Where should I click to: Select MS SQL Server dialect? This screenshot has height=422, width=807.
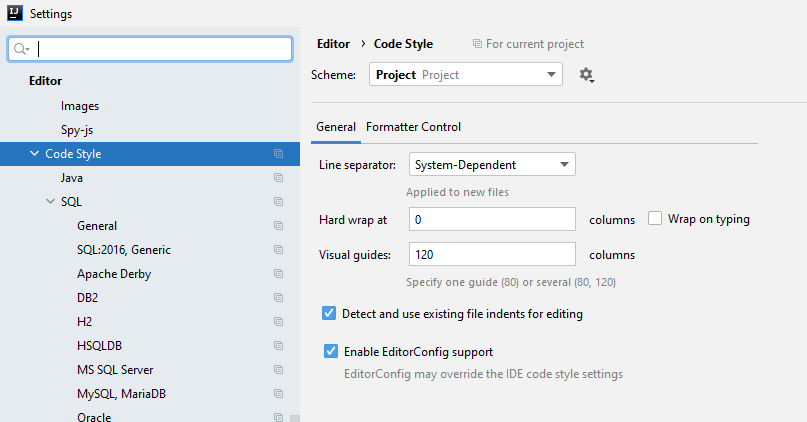pyautogui.click(x=115, y=370)
